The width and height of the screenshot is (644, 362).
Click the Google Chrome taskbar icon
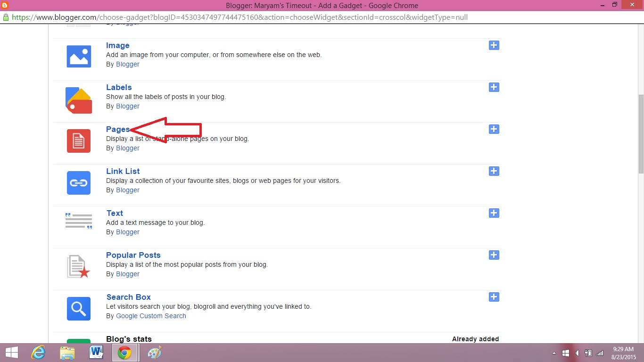(x=125, y=353)
